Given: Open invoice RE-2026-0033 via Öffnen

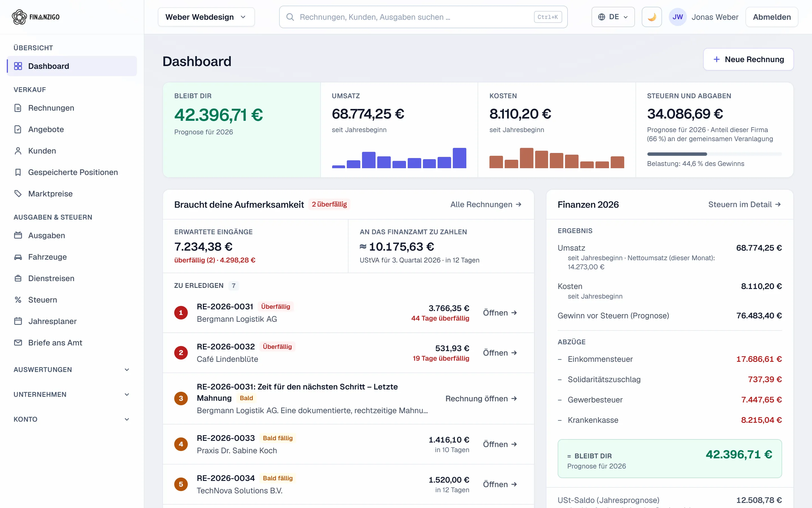Looking at the screenshot, I should pyautogui.click(x=500, y=444).
